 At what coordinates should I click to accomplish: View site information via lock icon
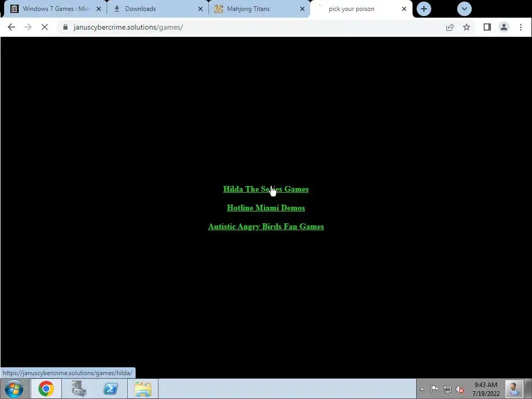click(65, 27)
